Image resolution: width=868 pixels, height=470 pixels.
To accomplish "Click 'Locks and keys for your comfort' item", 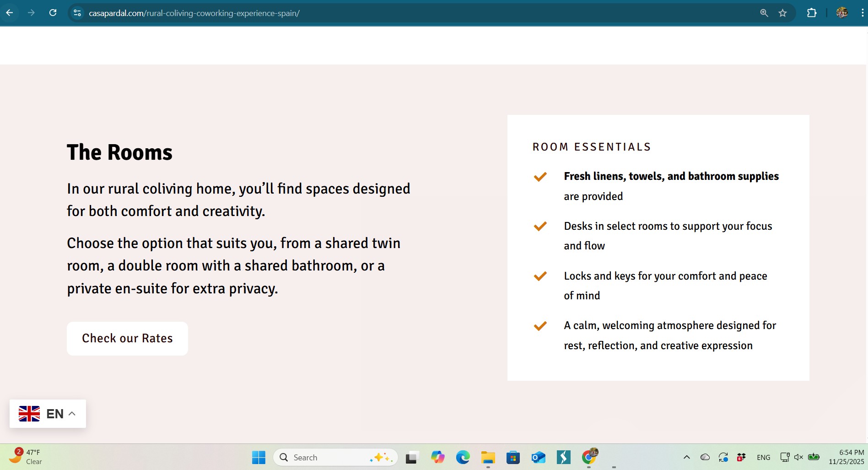I will point(665,286).
